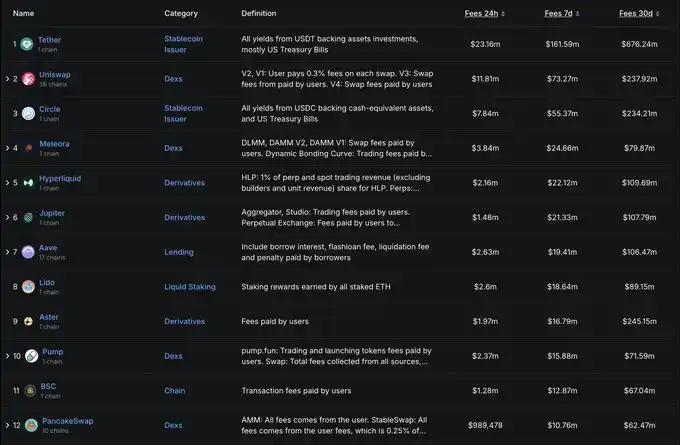
Task: Click the Hyperliquid logo icon
Action: 28,183
